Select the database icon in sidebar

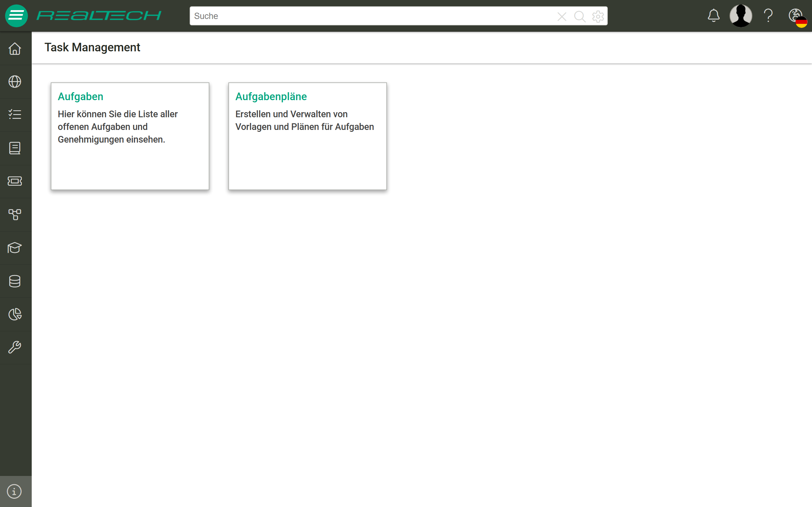(x=15, y=281)
